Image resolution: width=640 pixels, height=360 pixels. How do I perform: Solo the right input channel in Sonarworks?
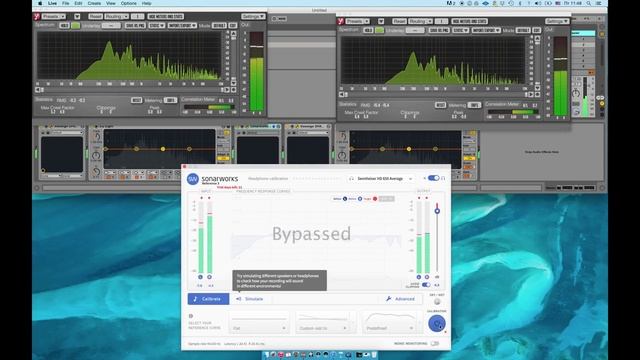pyautogui.click(x=209, y=277)
